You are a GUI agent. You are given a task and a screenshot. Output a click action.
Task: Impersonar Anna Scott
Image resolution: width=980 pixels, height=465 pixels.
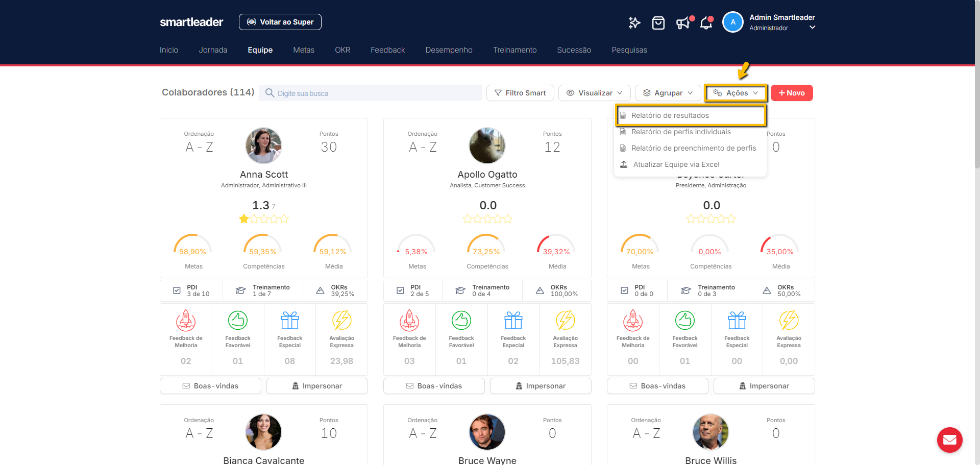317,386
